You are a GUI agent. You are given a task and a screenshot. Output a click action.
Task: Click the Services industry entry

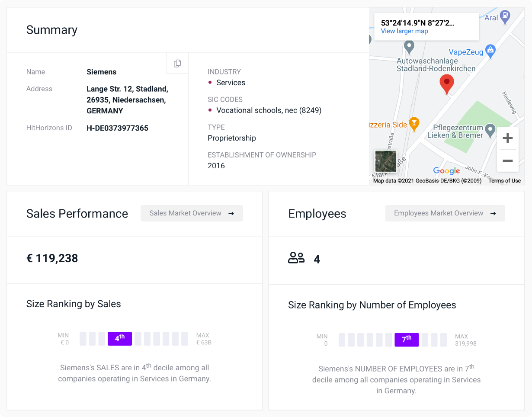(x=231, y=83)
